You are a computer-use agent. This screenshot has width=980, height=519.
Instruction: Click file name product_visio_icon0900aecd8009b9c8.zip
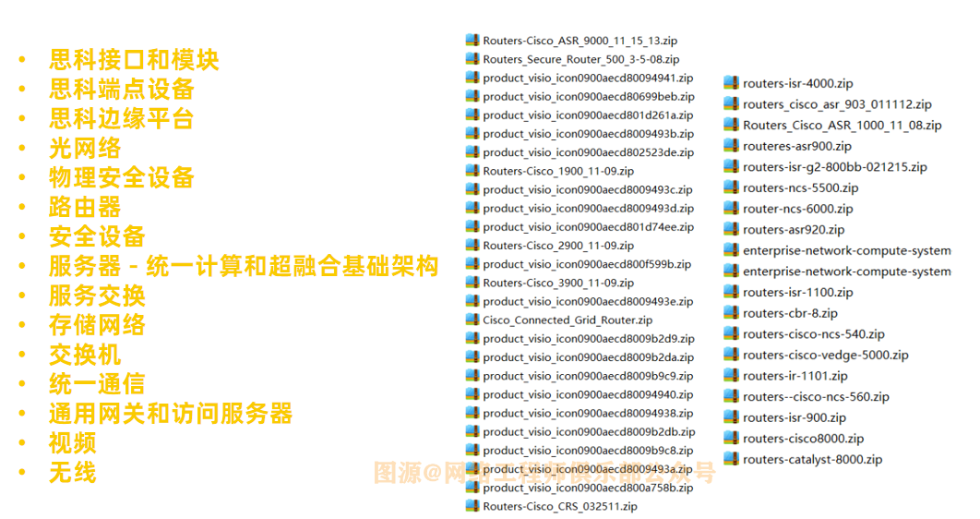[x=588, y=451]
